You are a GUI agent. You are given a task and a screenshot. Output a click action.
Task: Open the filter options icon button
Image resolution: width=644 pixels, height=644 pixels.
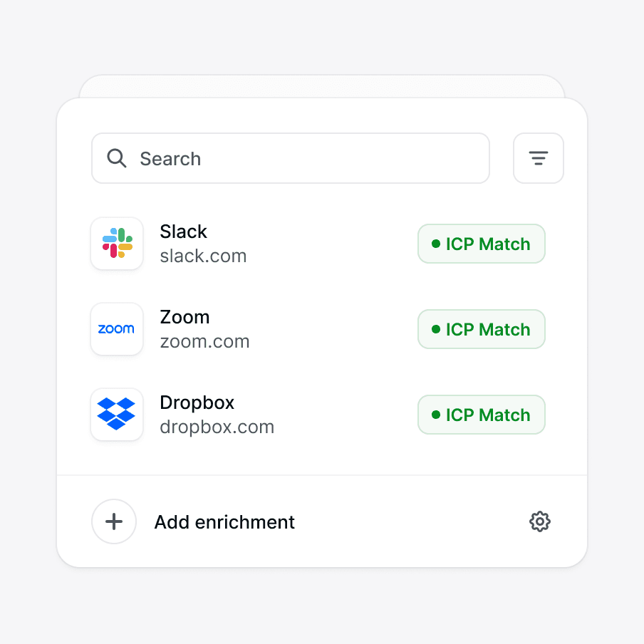click(x=538, y=158)
